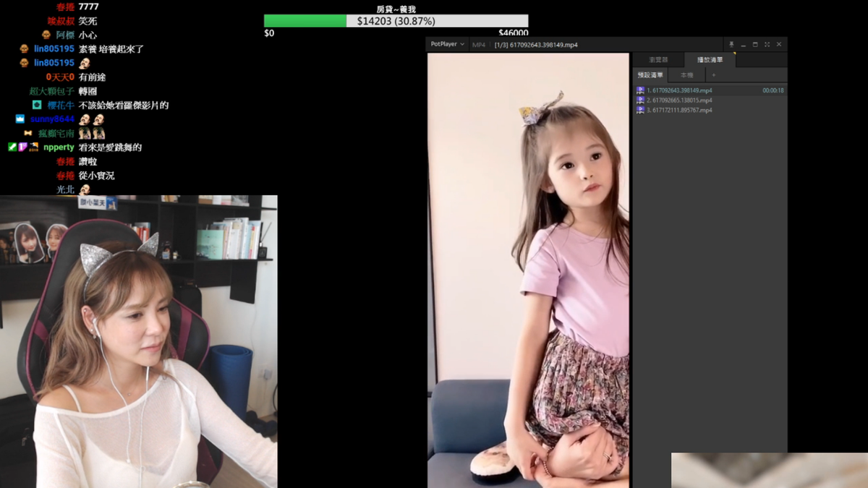This screenshot has height=488, width=868.
Task: Click the crown badge beside sunny8644
Action: [20, 119]
